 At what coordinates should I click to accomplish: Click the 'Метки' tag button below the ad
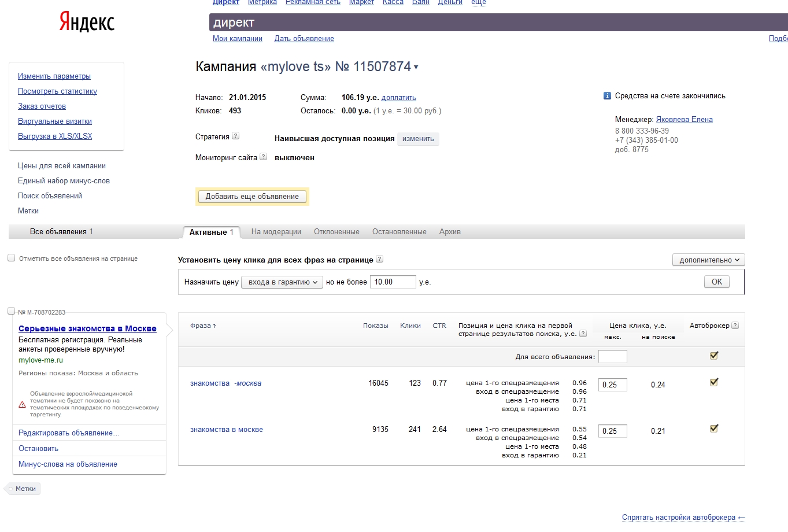[x=23, y=489]
